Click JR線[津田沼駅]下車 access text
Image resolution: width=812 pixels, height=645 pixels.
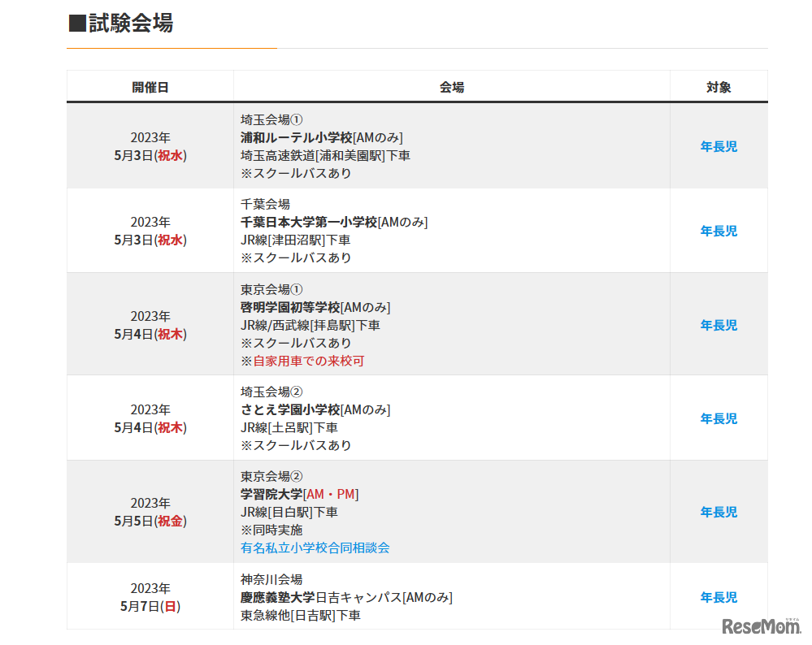click(295, 240)
